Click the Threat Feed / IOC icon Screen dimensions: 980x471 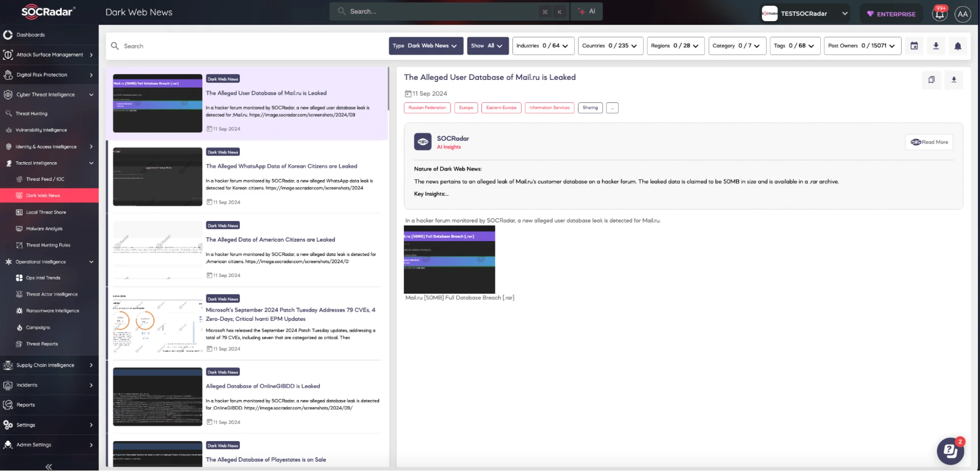[19, 179]
